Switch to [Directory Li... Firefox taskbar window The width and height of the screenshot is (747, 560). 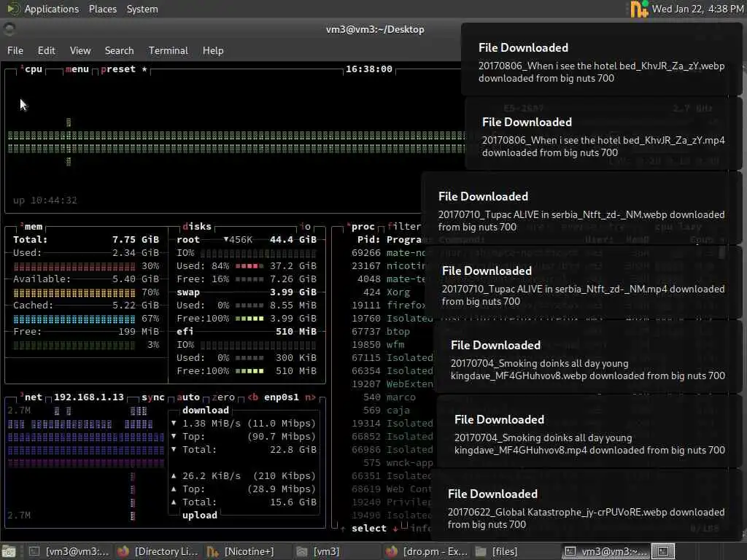click(158, 551)
